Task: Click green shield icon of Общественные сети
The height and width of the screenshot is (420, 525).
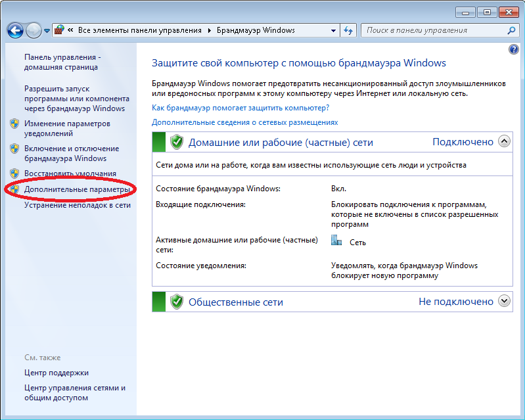Action: (177, 302)
